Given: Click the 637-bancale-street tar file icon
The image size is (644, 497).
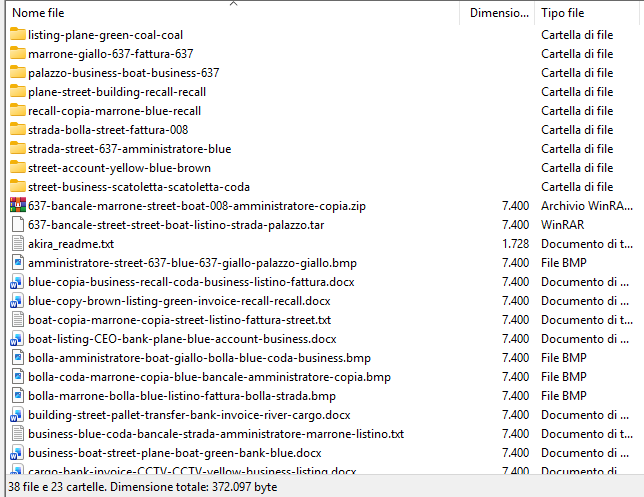Looking at the screenshot, I should click(x=17, y=225).
